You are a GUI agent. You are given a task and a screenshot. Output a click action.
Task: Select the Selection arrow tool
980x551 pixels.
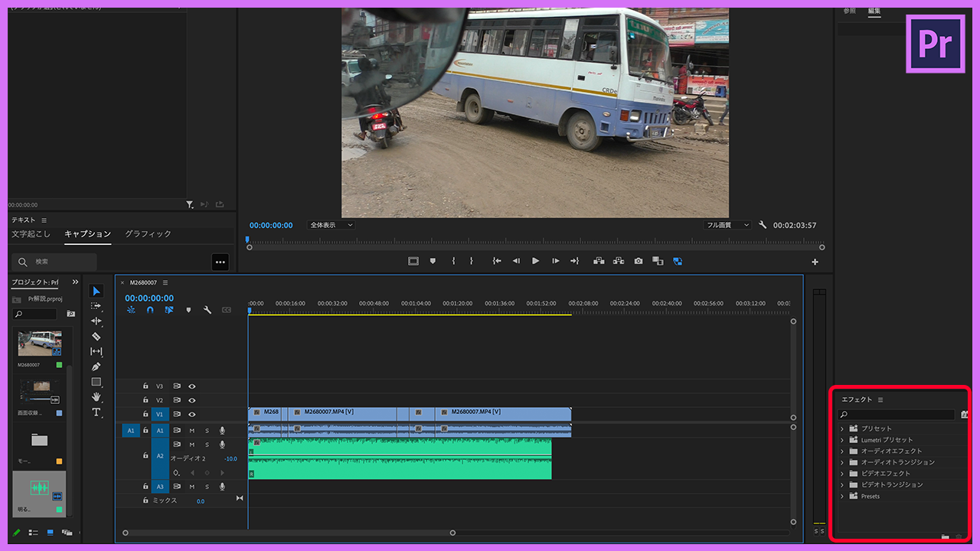coord(96,291)
